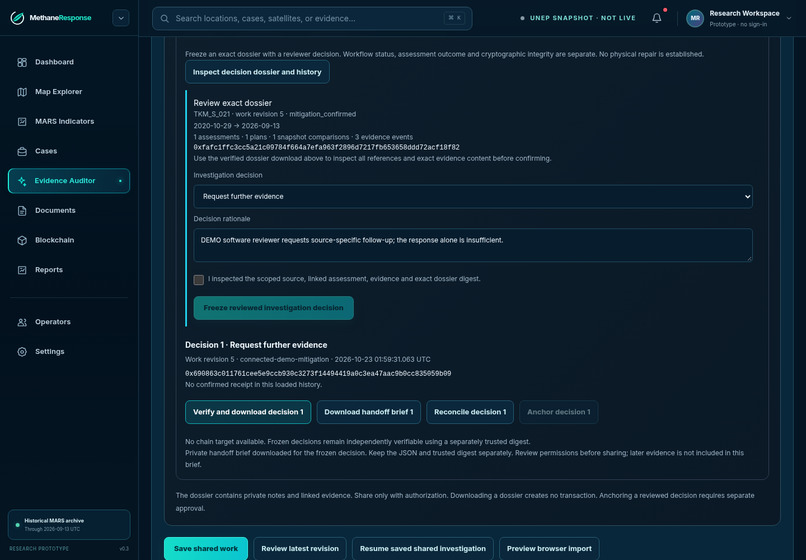This screenshot has height=560, width=806.
Task: Open Map Explorer section
Action: tap(58, 92)
